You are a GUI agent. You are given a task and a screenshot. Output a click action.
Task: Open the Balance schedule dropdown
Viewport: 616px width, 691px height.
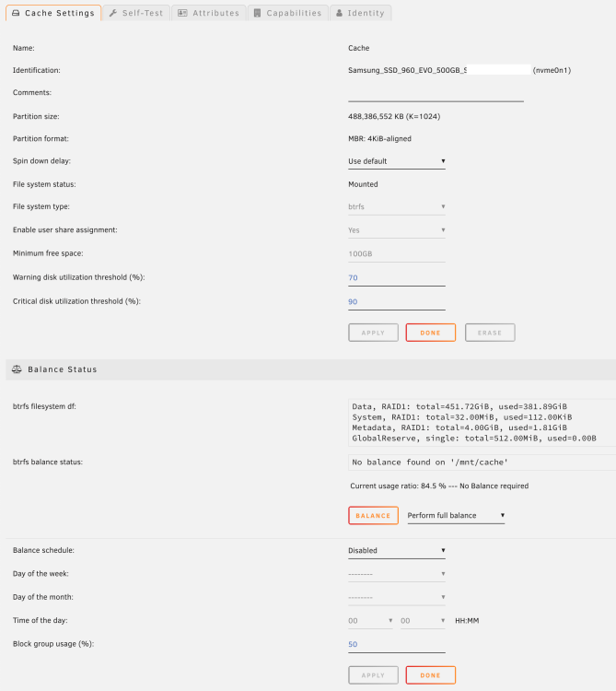[397, 550]
